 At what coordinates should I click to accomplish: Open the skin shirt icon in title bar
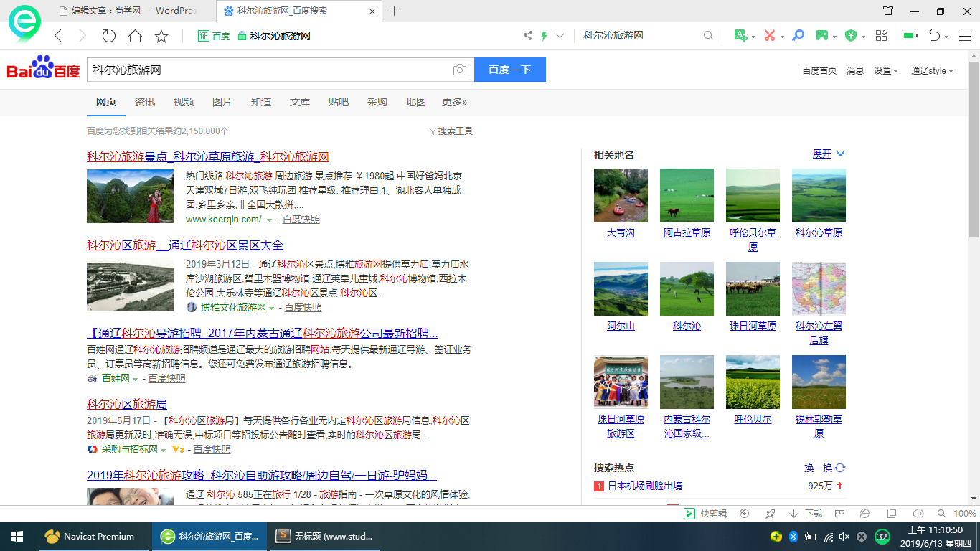point(888,11)
